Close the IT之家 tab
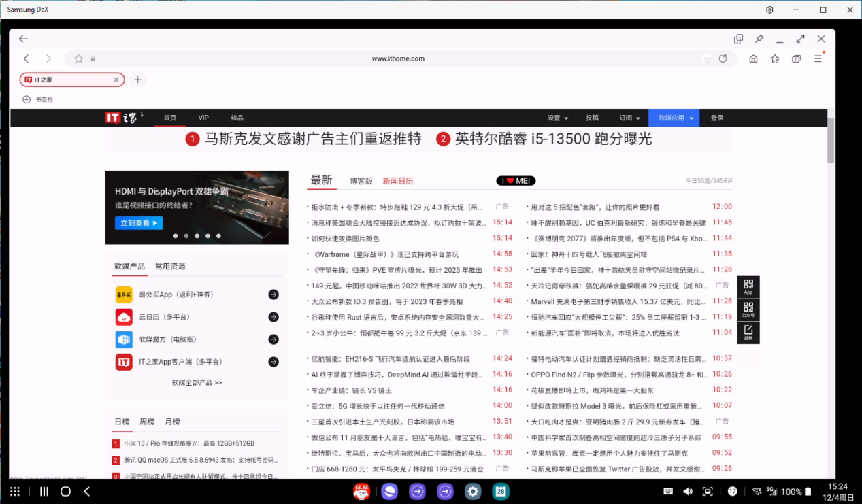Viewport: 862px width, 504px height. coord(116,80)
